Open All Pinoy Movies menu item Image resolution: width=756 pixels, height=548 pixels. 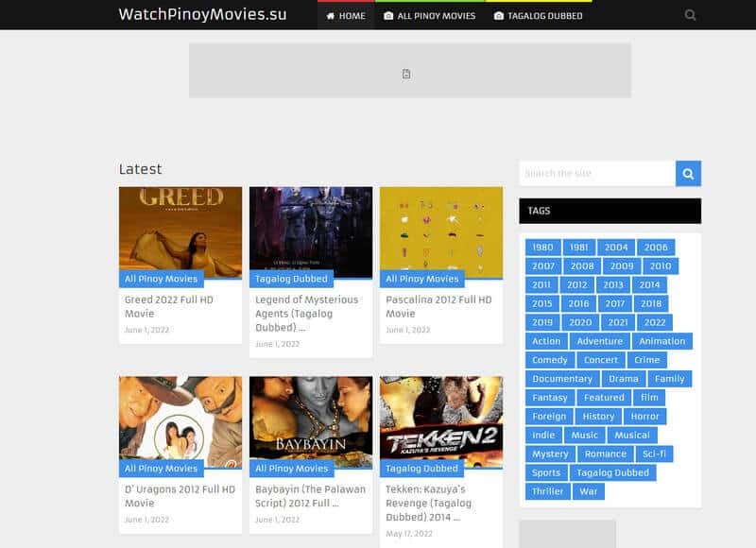coord(430,16)
